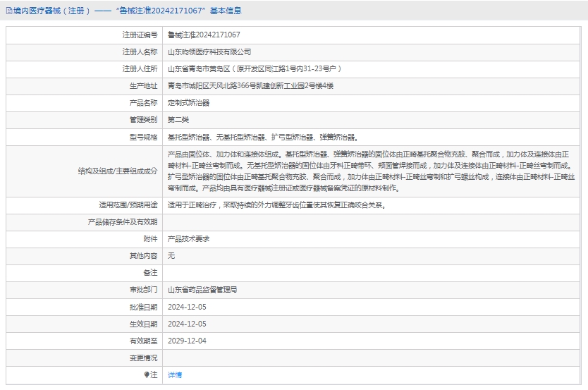Click the approving department 山东省药品监督管理局

pos(202,290)
